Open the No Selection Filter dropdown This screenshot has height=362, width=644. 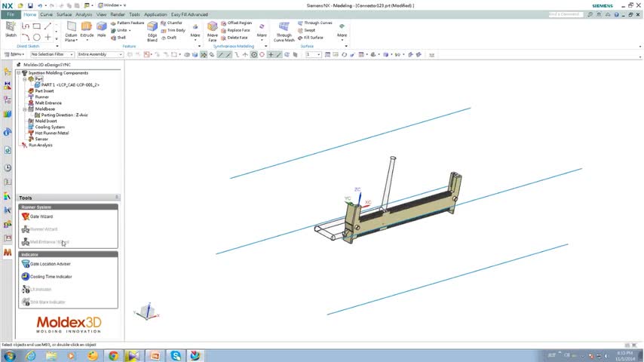coord(52,54)
